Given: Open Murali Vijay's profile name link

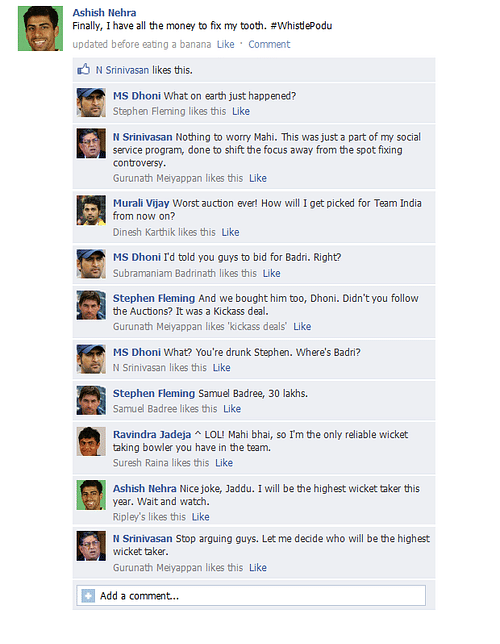Looking at the screenshot, I should click(141, 203).
